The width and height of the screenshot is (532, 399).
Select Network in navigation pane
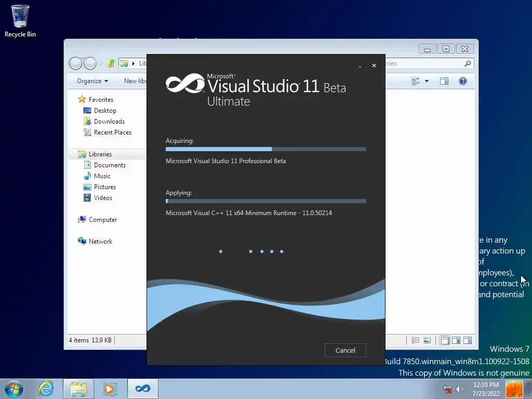click(x=100, y=241)
